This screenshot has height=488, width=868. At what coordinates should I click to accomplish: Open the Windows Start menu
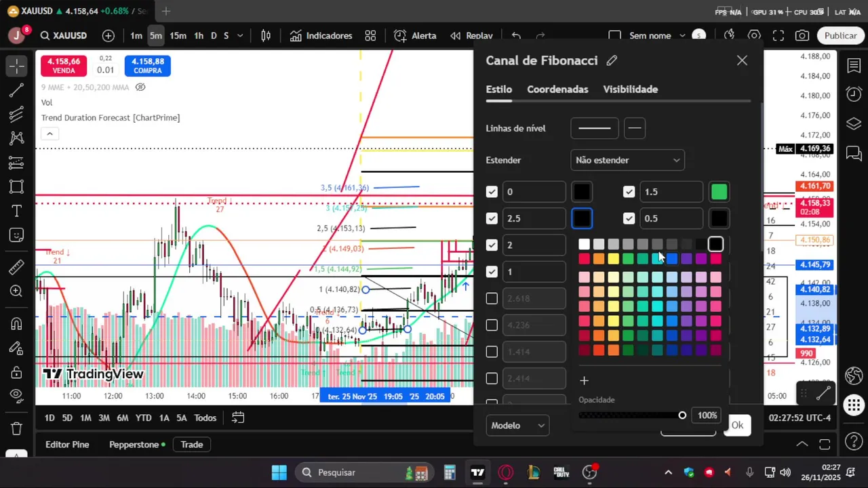[x=279, y=472]
